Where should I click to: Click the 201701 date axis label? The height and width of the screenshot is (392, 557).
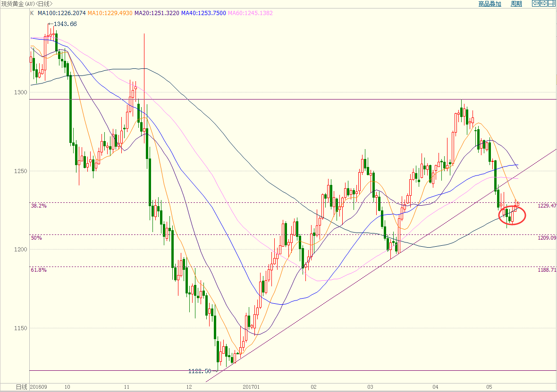(x=251, y=387)
